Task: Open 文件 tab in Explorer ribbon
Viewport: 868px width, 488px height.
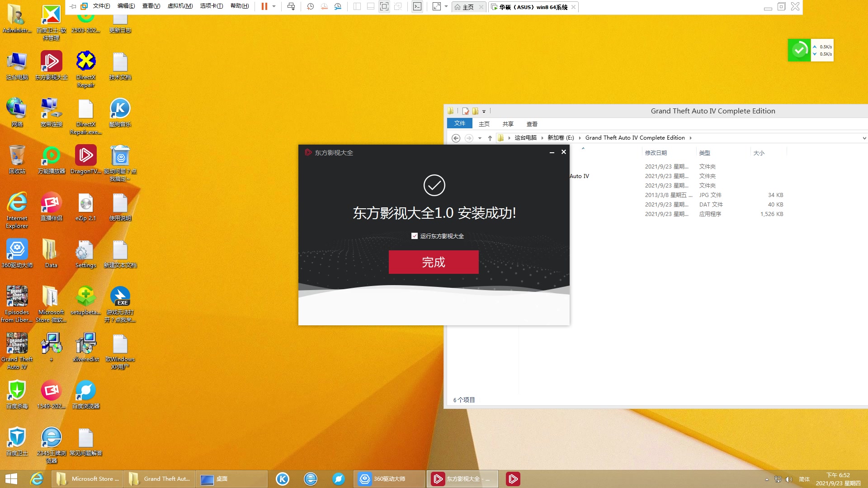Action: click(x=460, y=123)
